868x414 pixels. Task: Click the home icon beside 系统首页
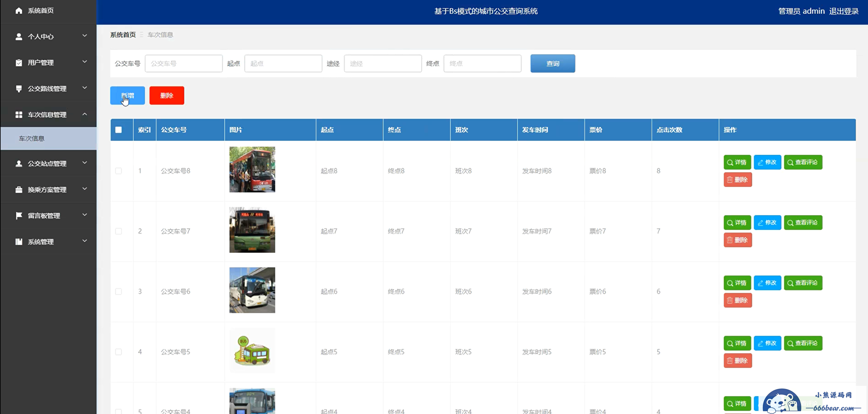(x=19, y=11)
